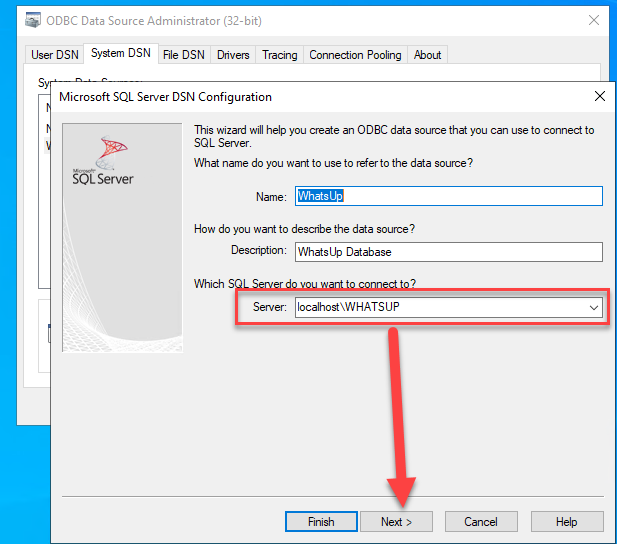The image size is (617, 544).
Task: Click the text 'Which SQL Server do you want to connect to?'
Action: pos(305,283)
